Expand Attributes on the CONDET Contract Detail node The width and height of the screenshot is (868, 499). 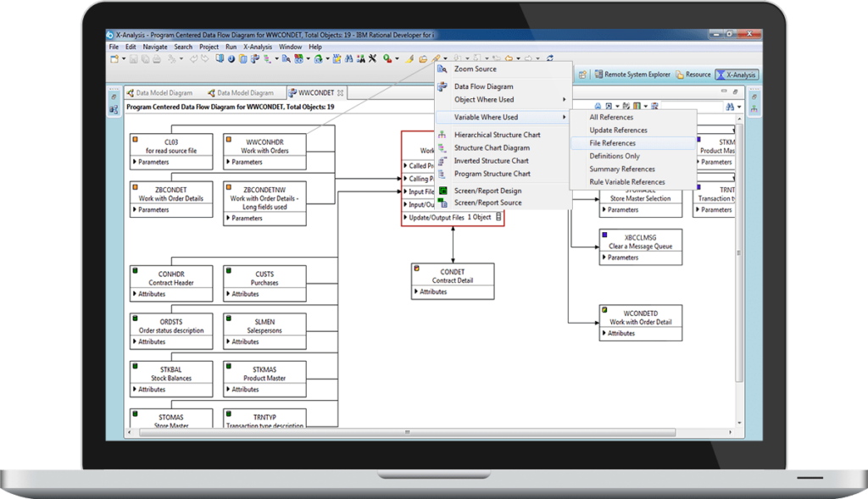pos(432,291)
